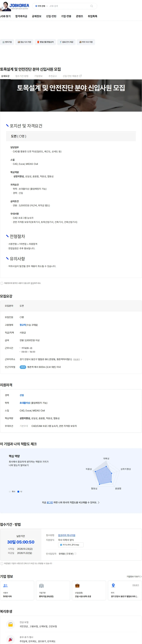Open the 지역 전체 region dropdown

click(x=41, y=6)
